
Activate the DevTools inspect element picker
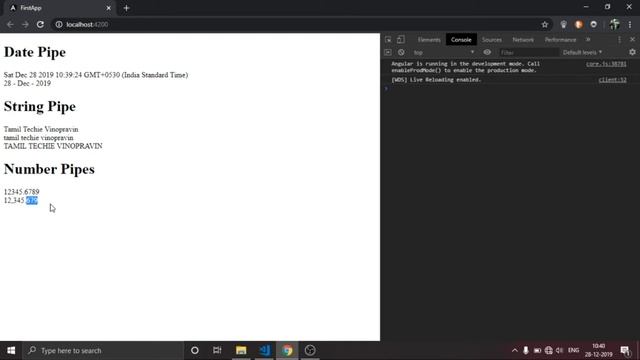click(x=388, y=40)
